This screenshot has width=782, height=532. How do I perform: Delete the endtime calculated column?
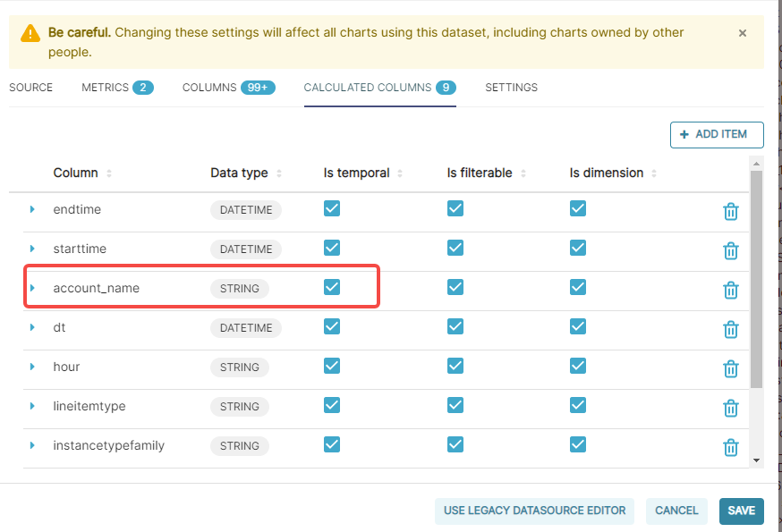pyautogui.click(x=731, y=212)
